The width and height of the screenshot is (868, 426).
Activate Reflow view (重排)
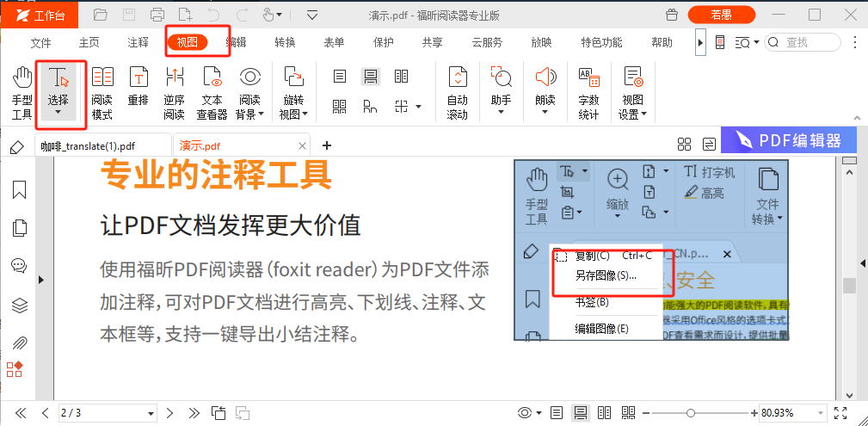coord(138,87)
